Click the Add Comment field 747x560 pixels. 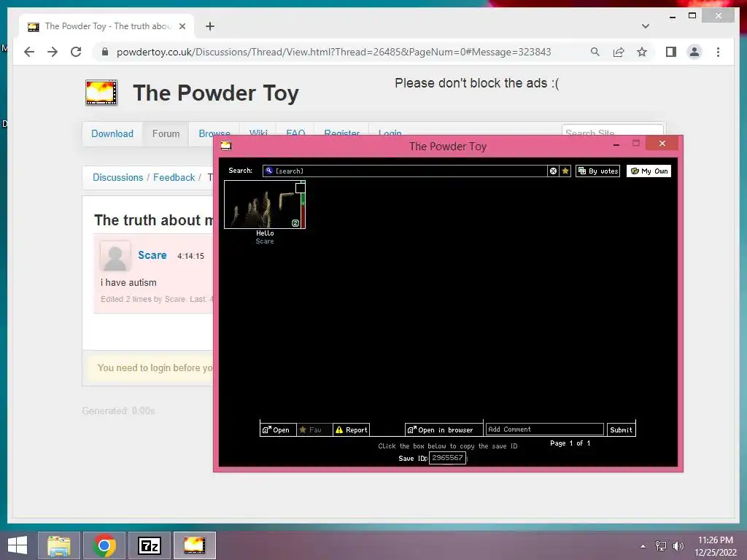pos(544,429)
